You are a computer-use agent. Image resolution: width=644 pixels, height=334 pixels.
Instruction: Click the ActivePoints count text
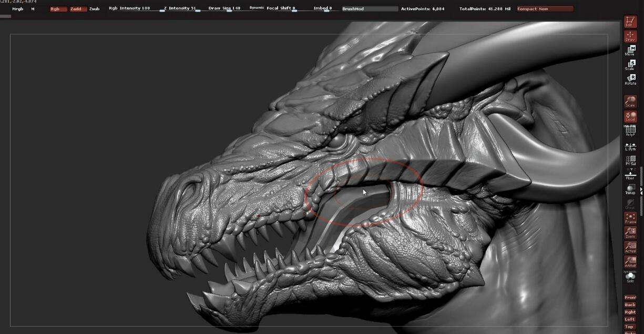(423, 9)
